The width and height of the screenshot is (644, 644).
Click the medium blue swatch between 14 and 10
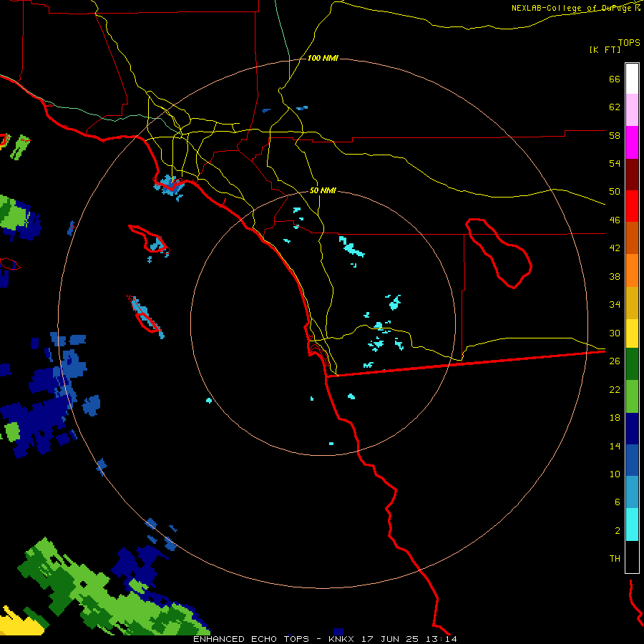632,460
